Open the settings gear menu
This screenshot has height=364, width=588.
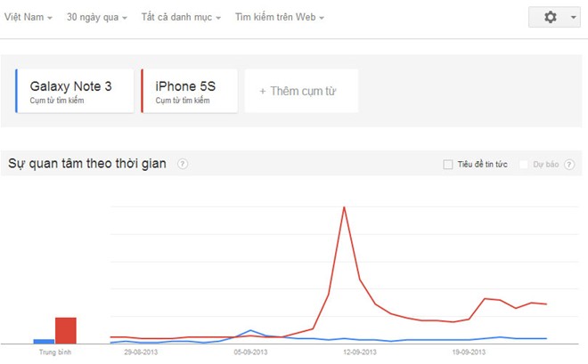click(550, 17)
